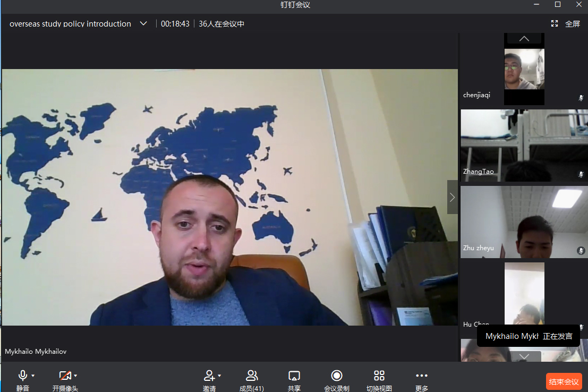Expand the meeting title dropdown
Viewport: 588px width, 392px height.
coord(143,24)
